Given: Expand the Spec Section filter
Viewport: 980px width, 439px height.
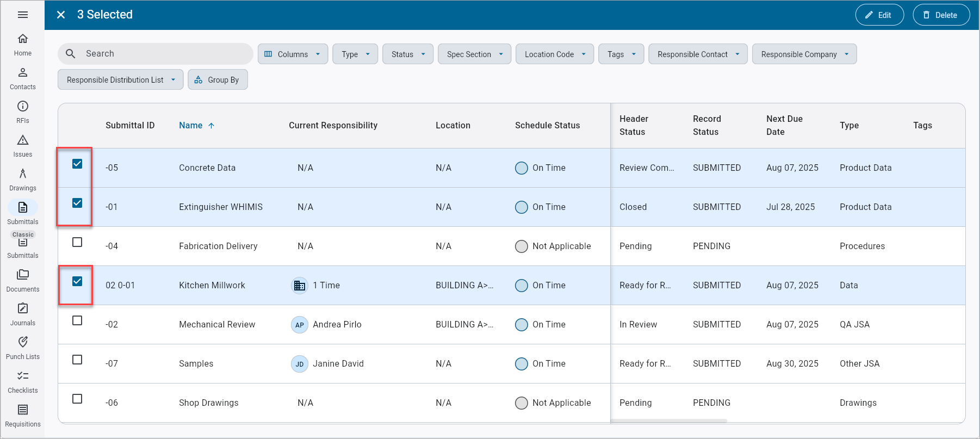Looking at the screenshot, I should 474,54.
